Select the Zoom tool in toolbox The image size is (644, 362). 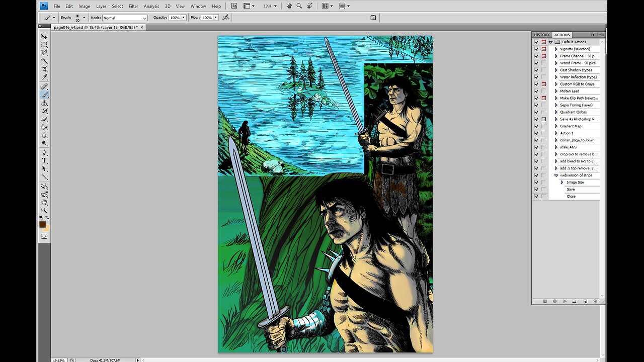(x=44, y=210)
